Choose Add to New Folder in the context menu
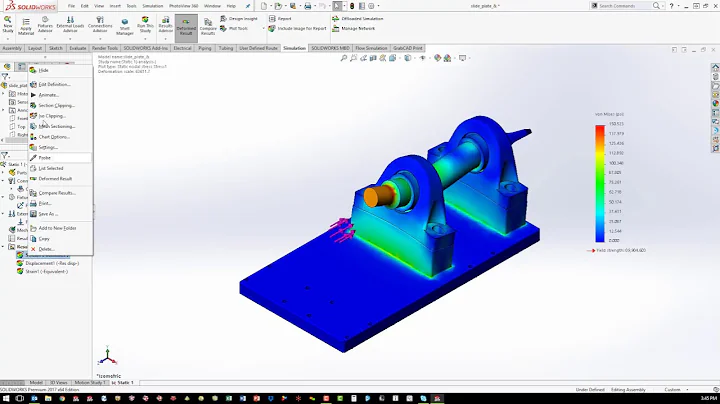Viewport: 720px width, 404px height. (x=60, y=228)
